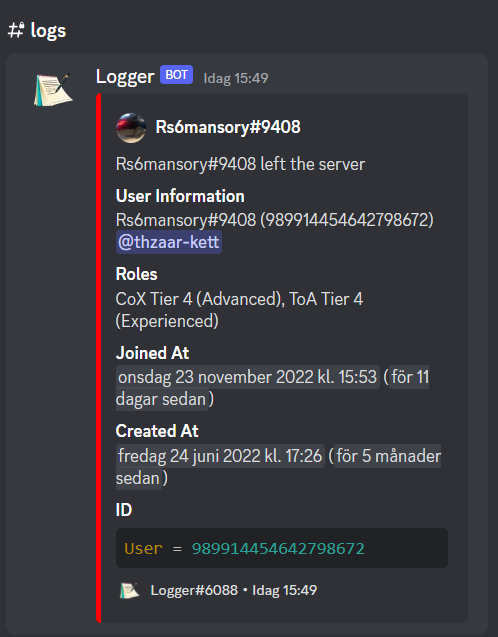Click the small Logger footer icon

[x=130, y=590]
